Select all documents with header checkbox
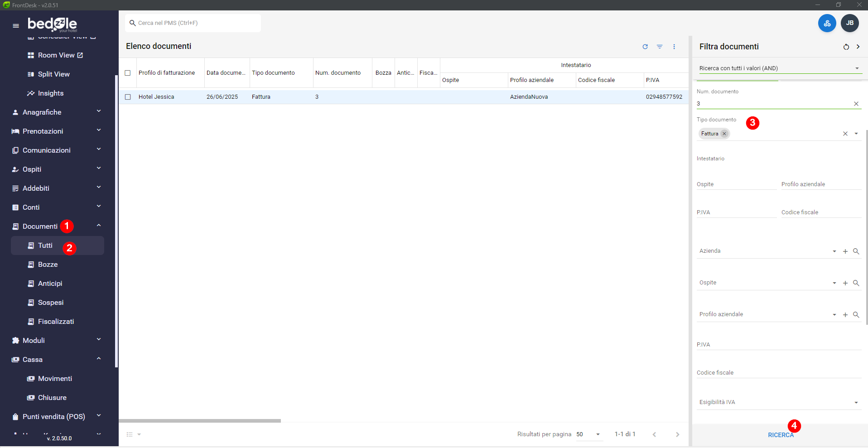 (x=128, y=73)
